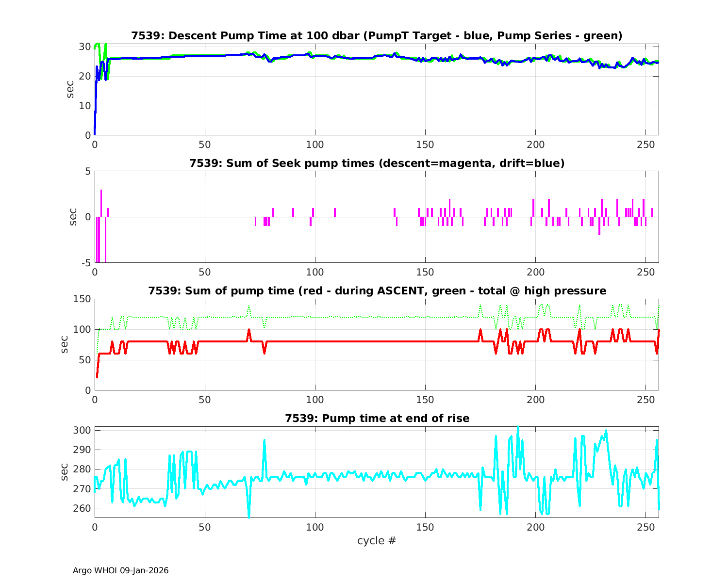This screenshot has height=582, width=728.
Task: Click the Sum of Seek pump times title
Action: [377, 163]
